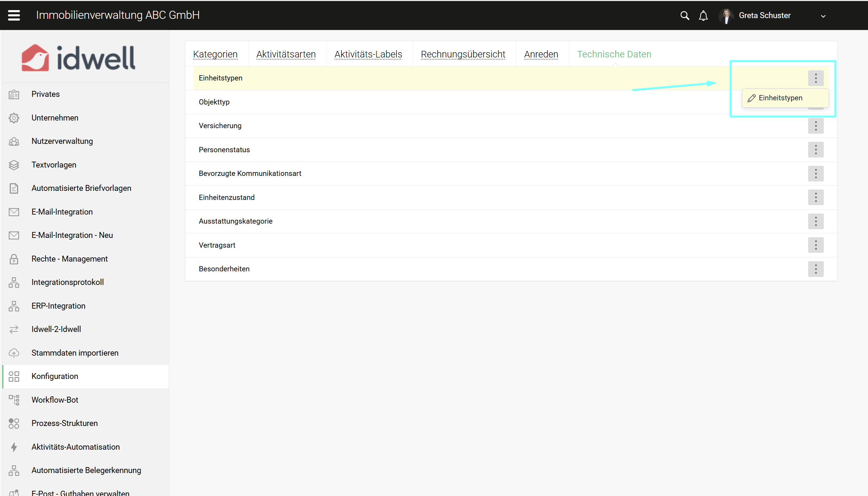Click Greta Schuster's profile avatar
The image size is (868, 496).
coord(726,16)
